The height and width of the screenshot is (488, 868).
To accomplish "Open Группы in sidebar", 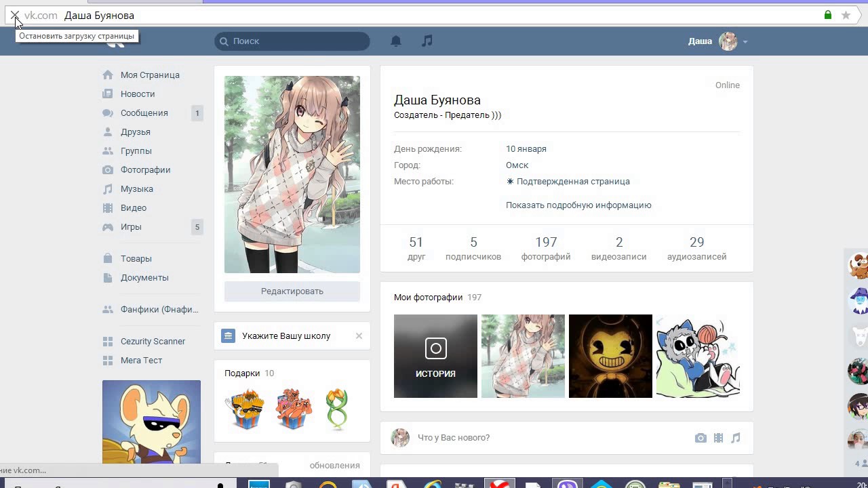I will click(136, 150).
